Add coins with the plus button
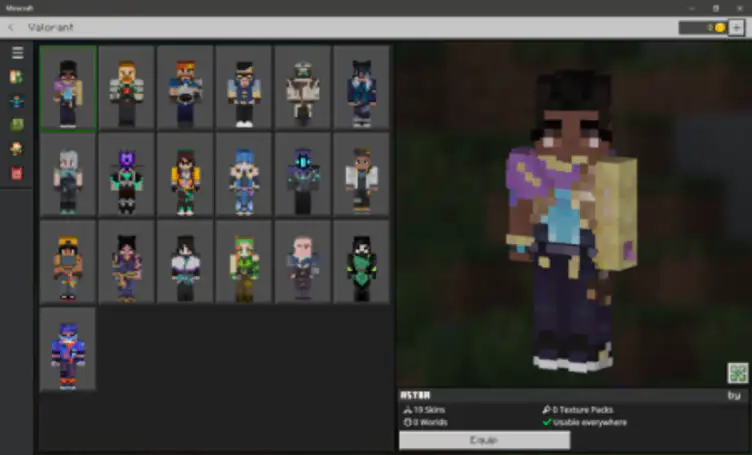 [x=736, y=28]
